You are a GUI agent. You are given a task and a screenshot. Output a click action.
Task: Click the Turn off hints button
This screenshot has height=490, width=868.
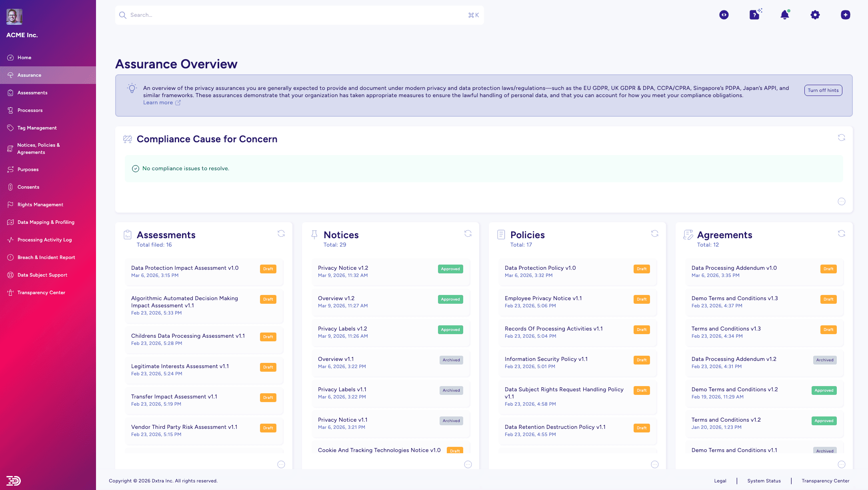click(x=823, y=90)
